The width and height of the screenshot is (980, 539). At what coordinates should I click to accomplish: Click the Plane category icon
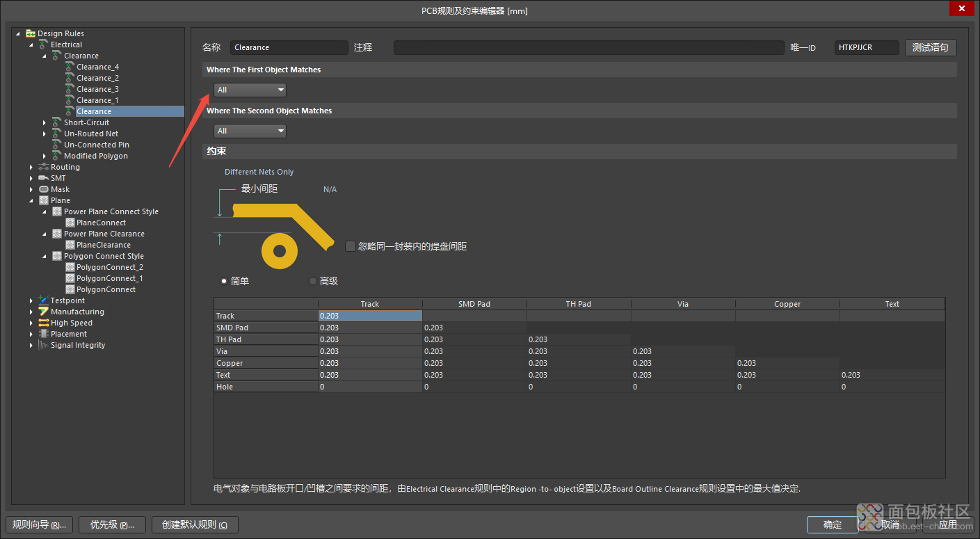(44, 200)
